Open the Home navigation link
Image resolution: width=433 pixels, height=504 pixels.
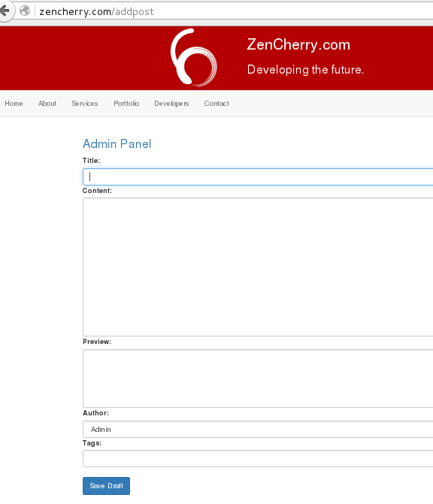point(14,104)
